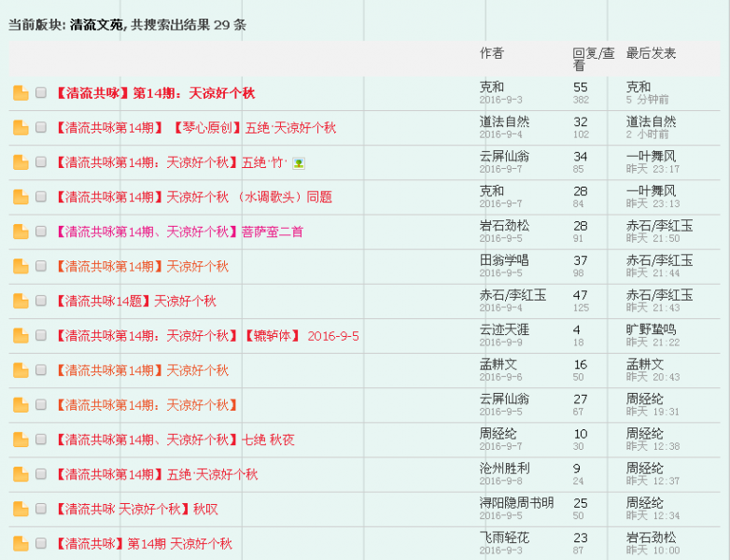Click the folder icon for the 清流共咏14题 thread
730x560 pixels.
(x=21, y=301)
